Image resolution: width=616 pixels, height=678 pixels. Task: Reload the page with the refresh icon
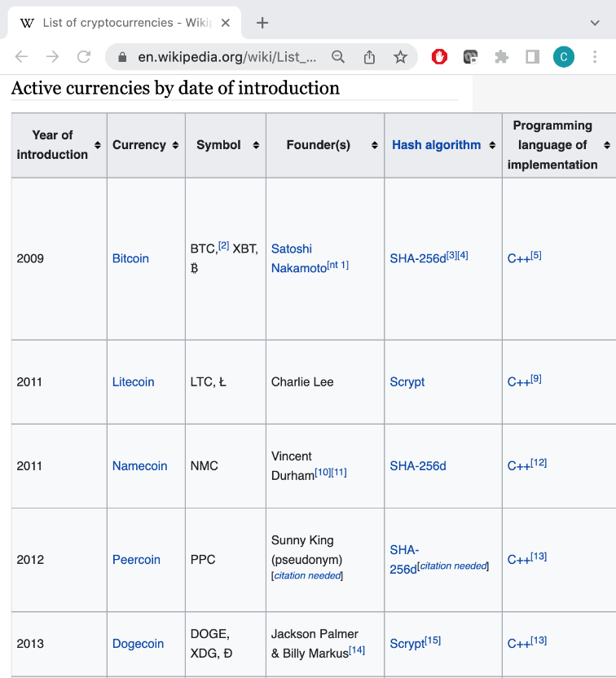(84, 57)
